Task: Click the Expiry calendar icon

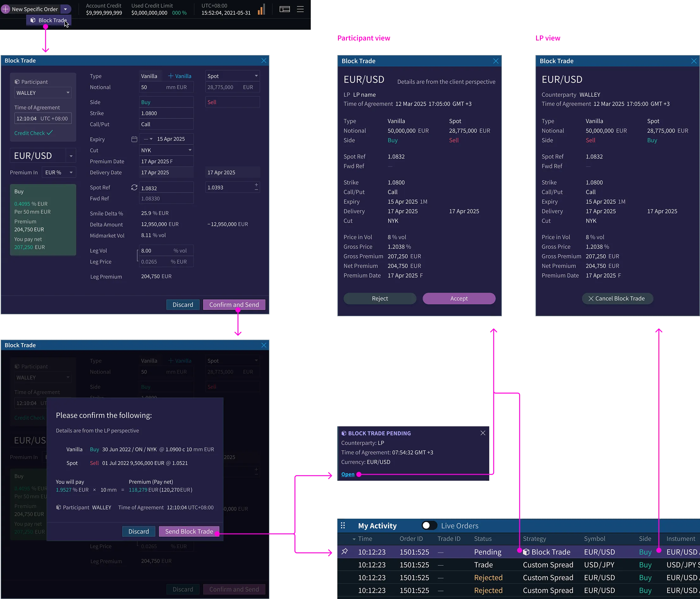Action: [x=134, y=139]
